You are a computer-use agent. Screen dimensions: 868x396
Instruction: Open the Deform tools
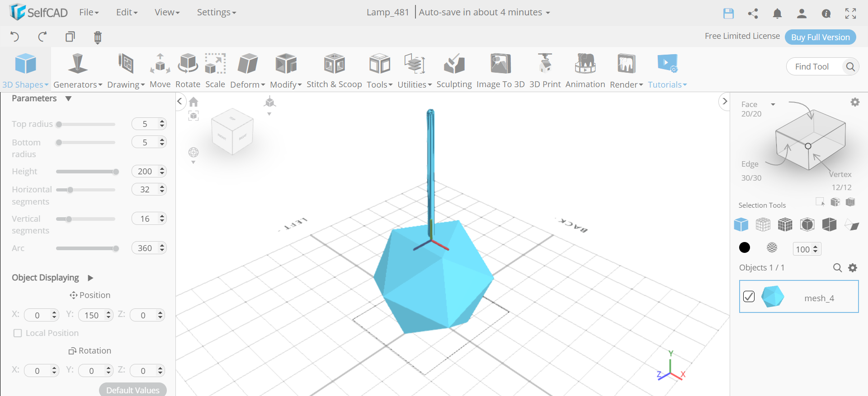tap(247, 70)
